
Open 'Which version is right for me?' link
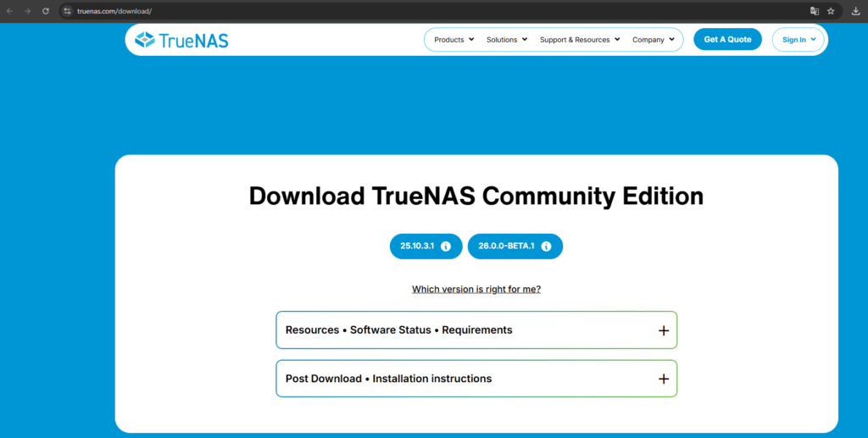coord(476,289)
